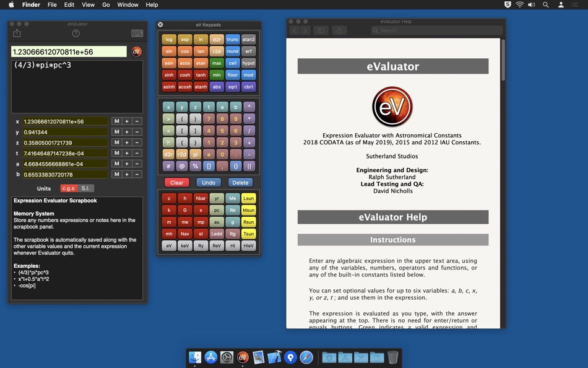Viewport: 588px width, 368px height.
Task: Open Spotlight search in the menu bar
Action: tap(546, 4)
